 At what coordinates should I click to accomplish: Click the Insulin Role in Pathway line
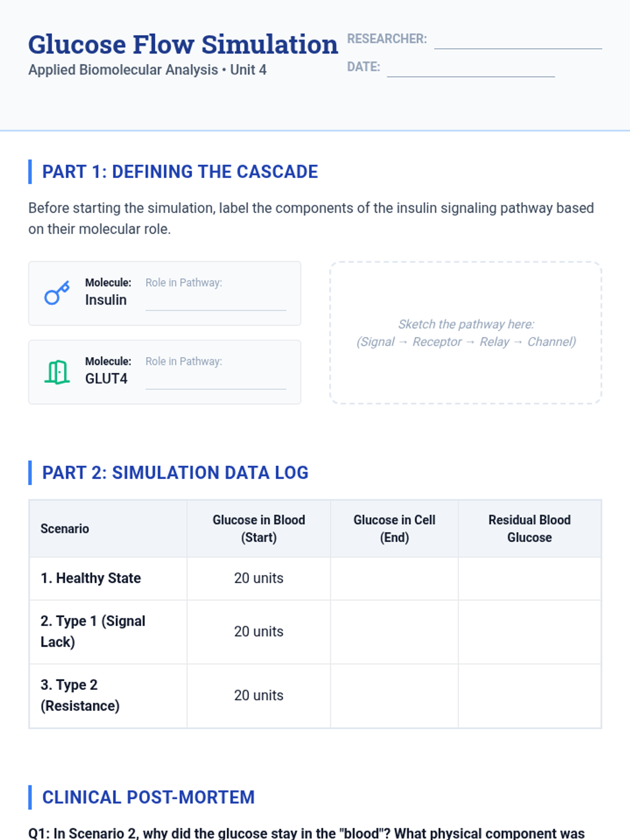216,302
